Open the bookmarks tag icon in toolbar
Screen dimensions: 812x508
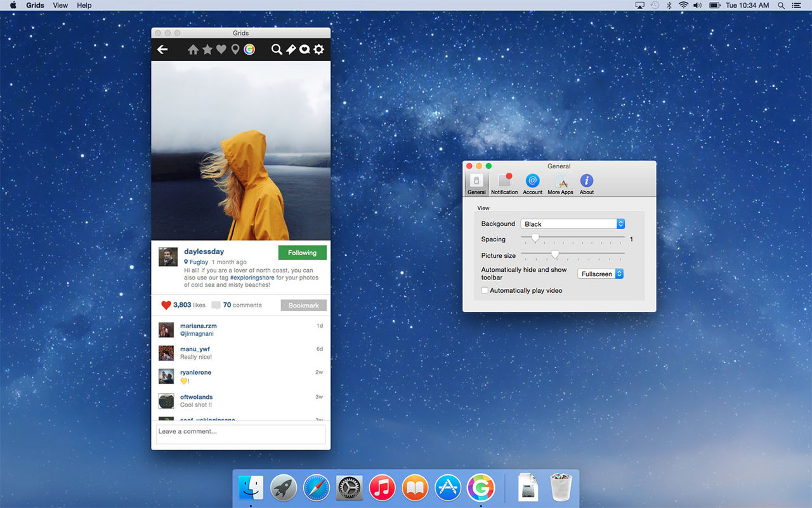tap(291, 50)
